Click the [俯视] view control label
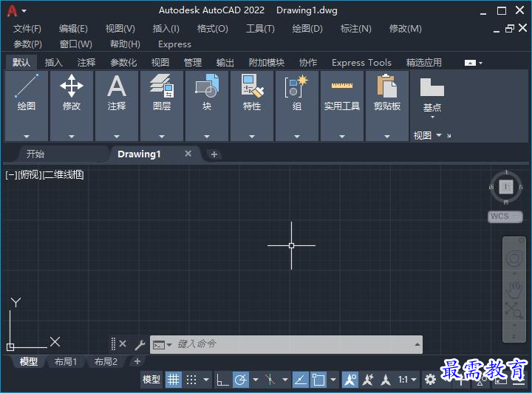 pyautogui.click(x=30, y=175)
